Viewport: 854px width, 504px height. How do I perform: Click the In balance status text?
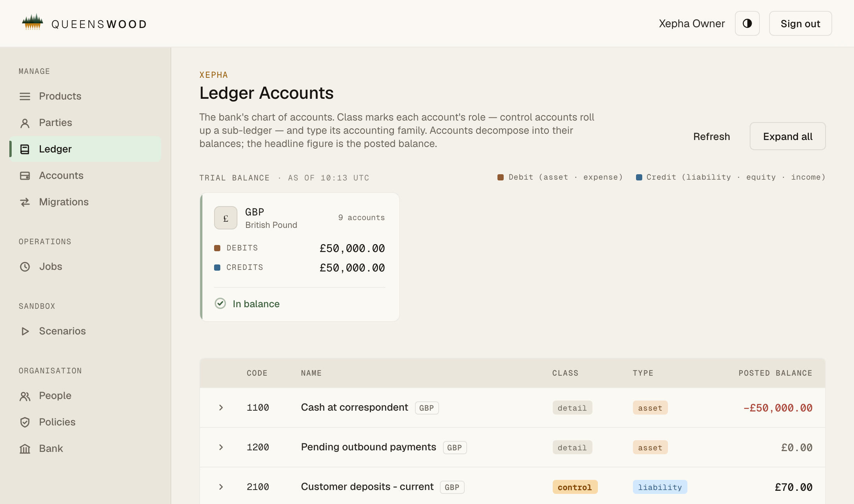[256, 304]
